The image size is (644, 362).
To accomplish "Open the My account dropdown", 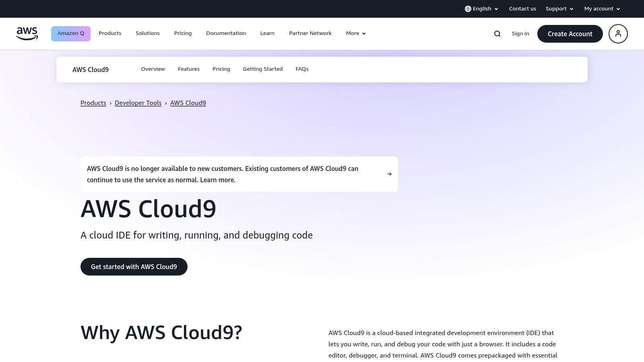I will click(602, 9).
